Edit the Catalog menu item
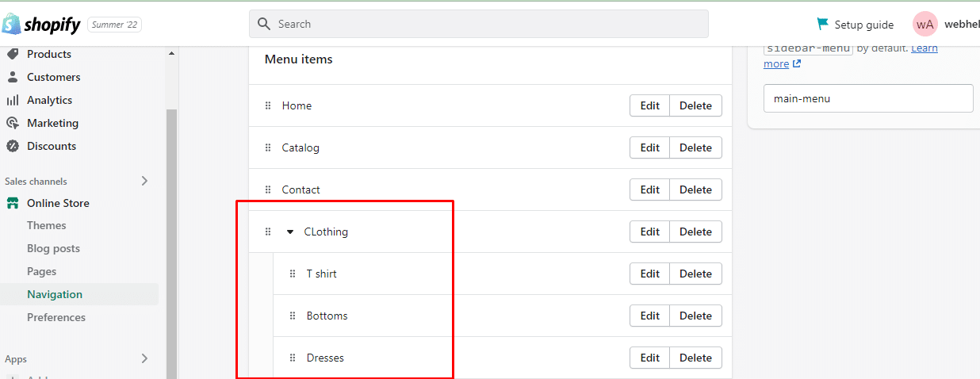 pyautogui.click(x=649, y=147)
